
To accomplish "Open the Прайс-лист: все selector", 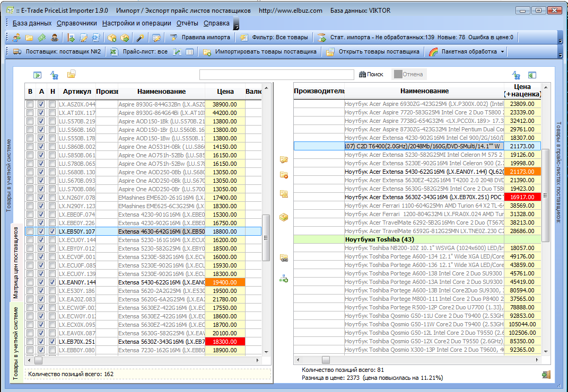I will tap(139, 52).
